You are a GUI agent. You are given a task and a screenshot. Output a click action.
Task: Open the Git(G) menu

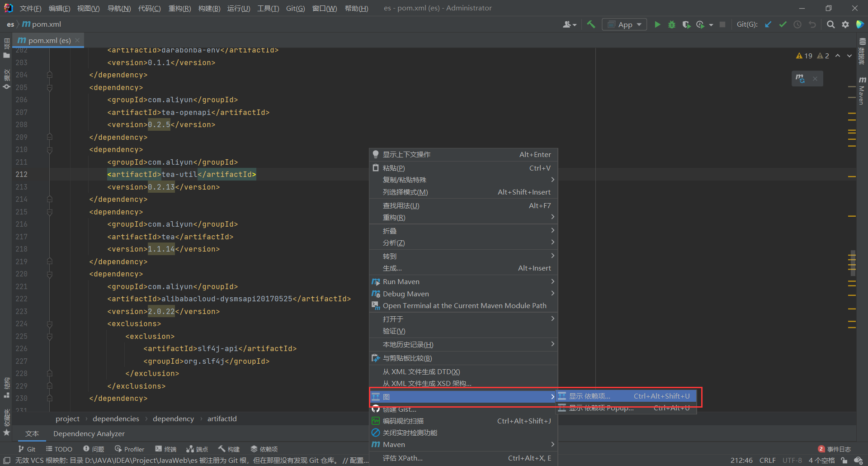tap(295, 8)
